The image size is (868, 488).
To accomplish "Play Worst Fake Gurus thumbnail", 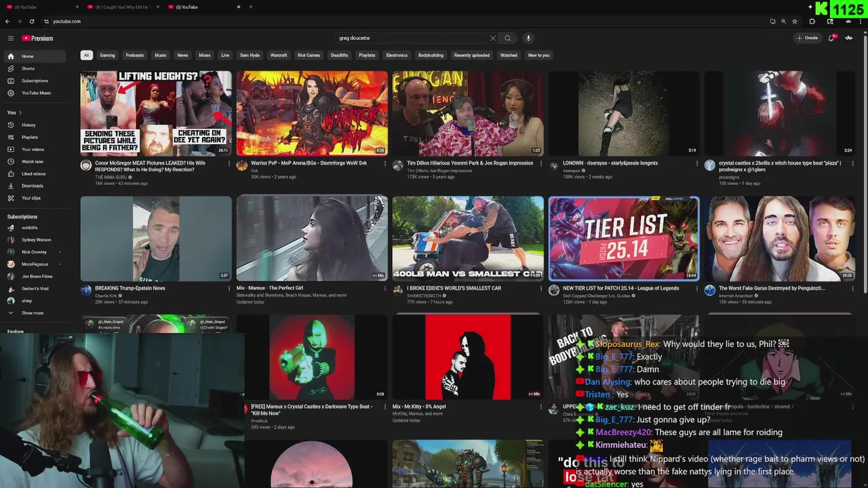I will tap(780, 239).
